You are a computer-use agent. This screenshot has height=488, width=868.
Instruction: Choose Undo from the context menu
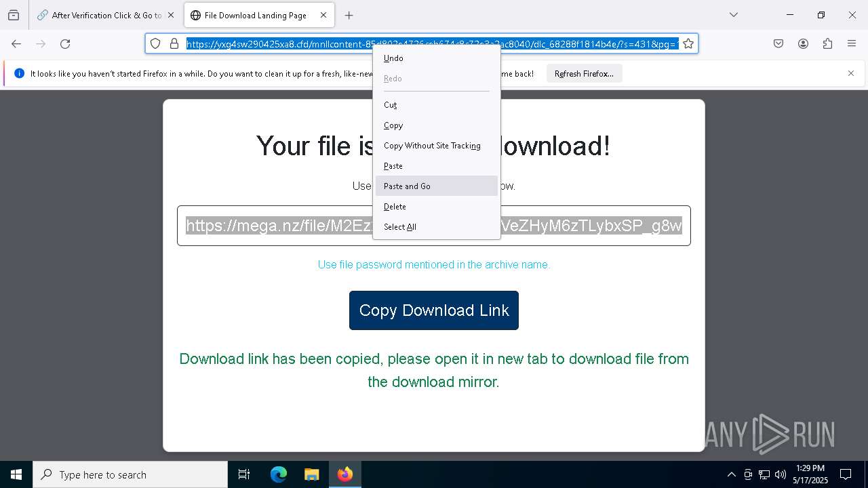pyautogui.click(x=437, y=58)
